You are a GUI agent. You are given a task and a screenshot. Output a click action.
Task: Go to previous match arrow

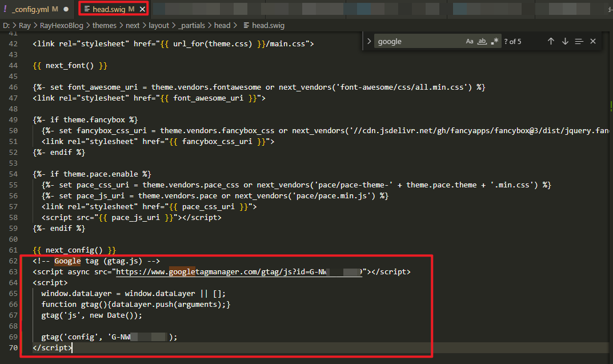coord(551,41)
